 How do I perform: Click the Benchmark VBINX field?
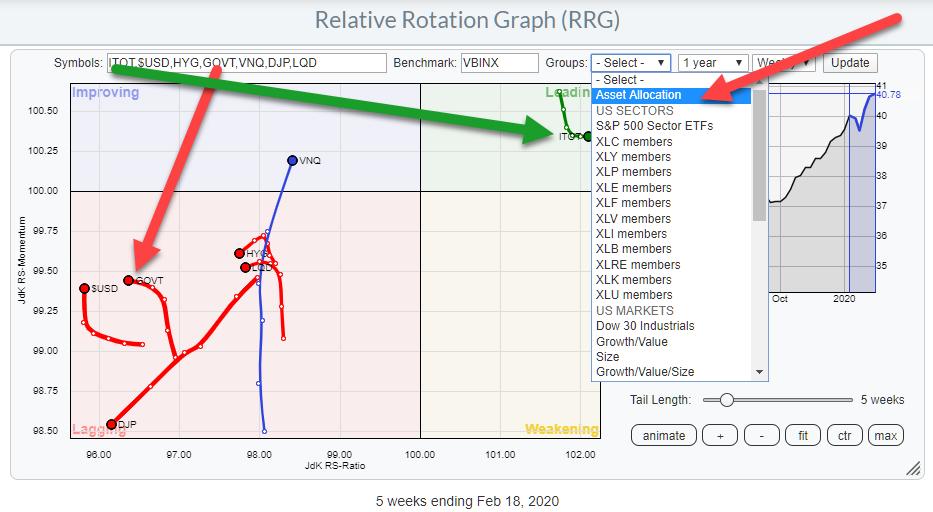click(497, 63)
